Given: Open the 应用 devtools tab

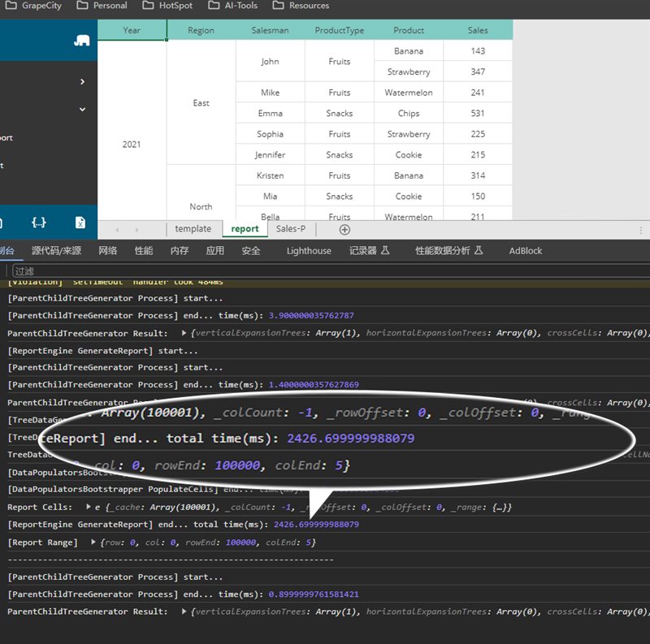Looking at the screenshot, I should click(x=214, y=251).
